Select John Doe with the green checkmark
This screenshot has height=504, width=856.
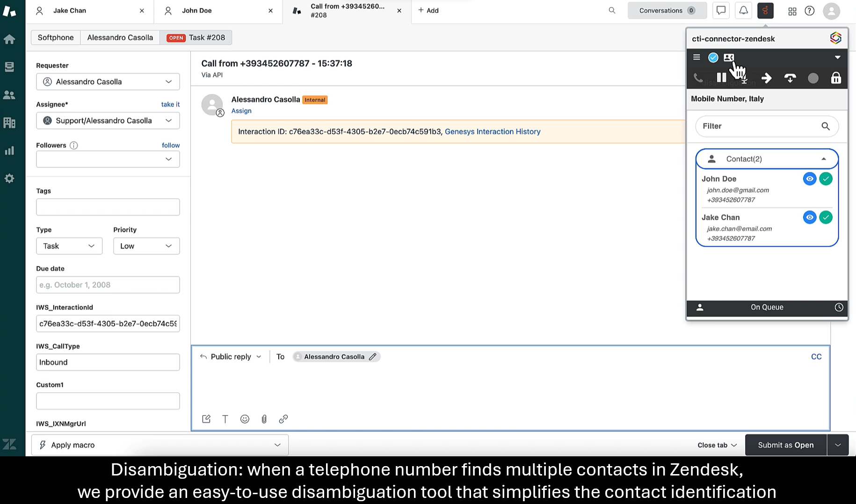point(826,179)
